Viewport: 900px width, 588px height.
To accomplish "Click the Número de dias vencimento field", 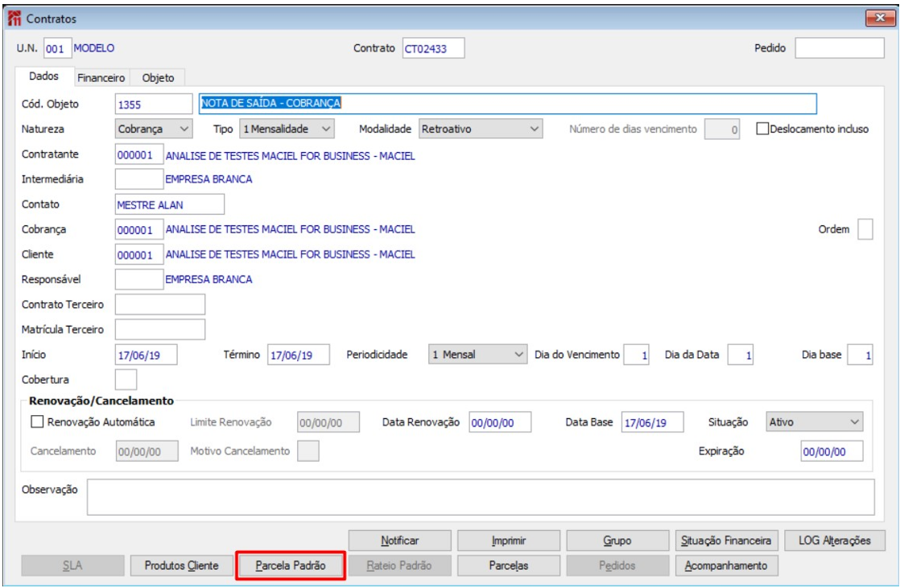I will click(x=722, y=129).
